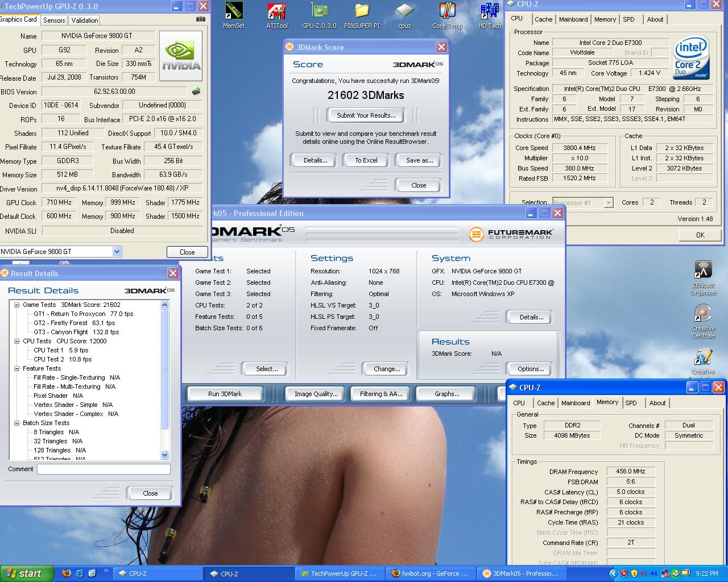Open the Cache tab in top CPU-Z
This screenshot has height=582, width=728.
click(543, 19)
